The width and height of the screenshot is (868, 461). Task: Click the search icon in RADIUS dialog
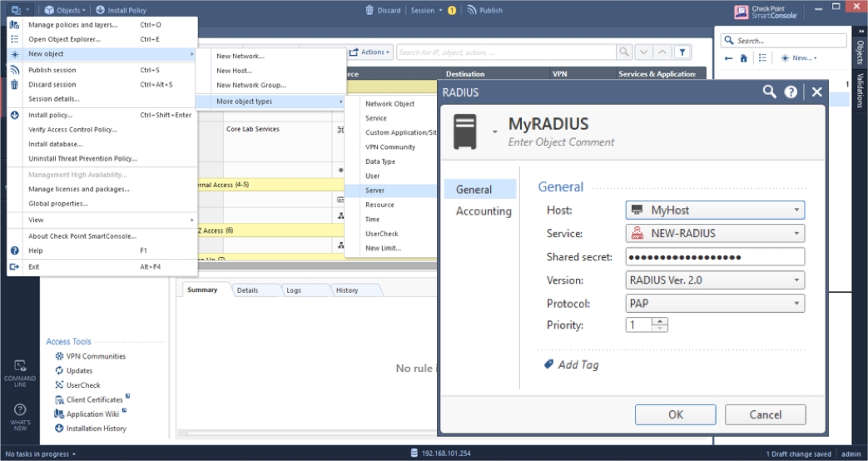click(x=770, y=92)
